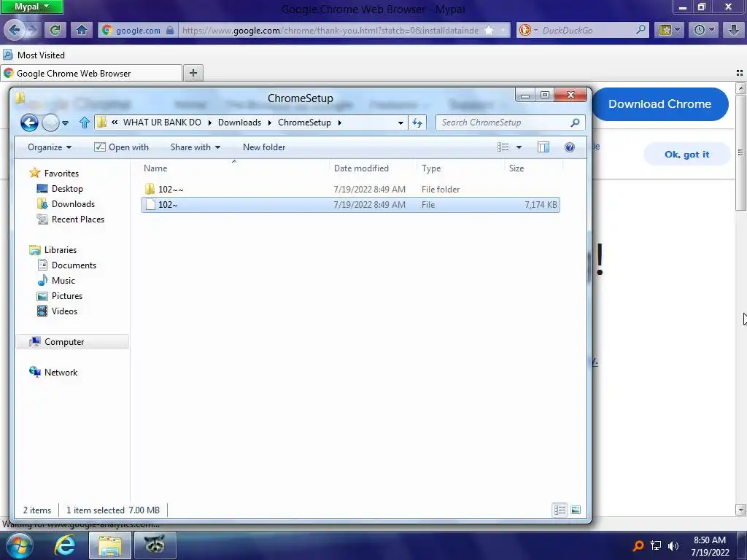The width and height of the screenshot is (747, 560).
Task: Expand the address bar previous locations dropdown
Action: coord(400,122)
